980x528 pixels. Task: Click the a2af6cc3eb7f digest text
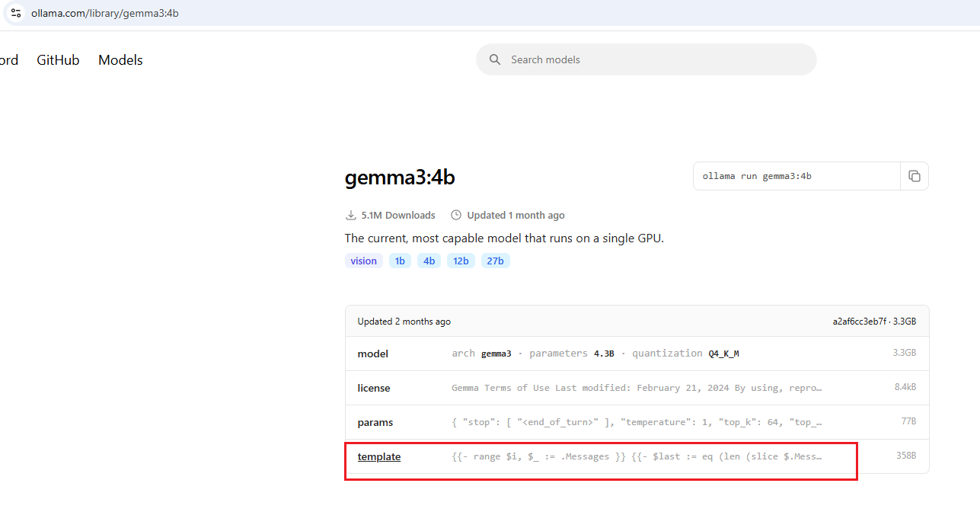[860, 322]
